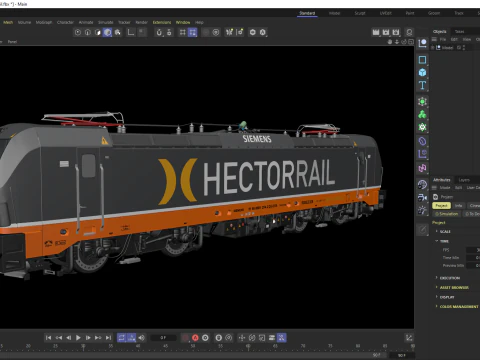The height and width of the screenshot is (360, 480).
Task: Open the Animate menu
Action: 86,22
